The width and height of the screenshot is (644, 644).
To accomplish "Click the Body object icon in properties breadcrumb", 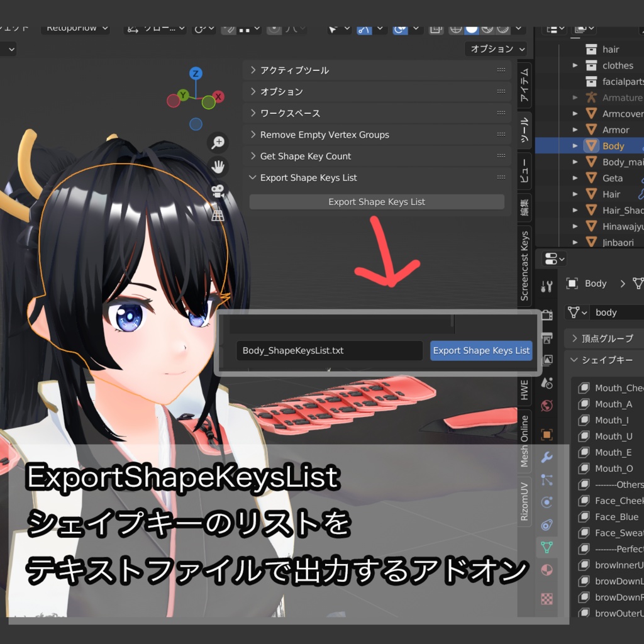I will click(572, 284).
